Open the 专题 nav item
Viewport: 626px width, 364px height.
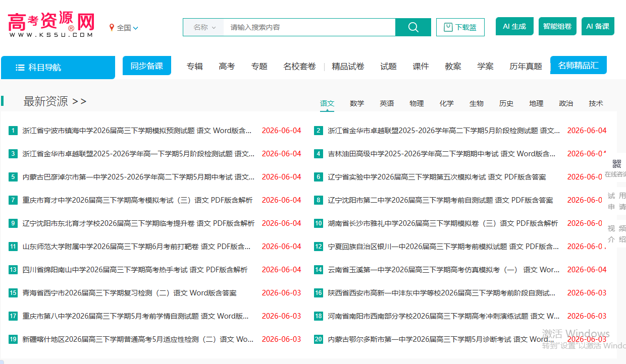[259, 66]
